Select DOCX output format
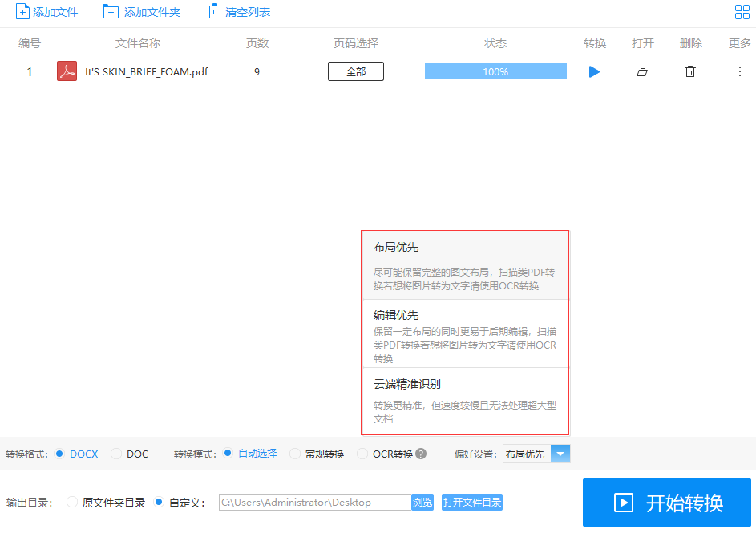Viewport: 756px width, 533px height. pos(59,454)
